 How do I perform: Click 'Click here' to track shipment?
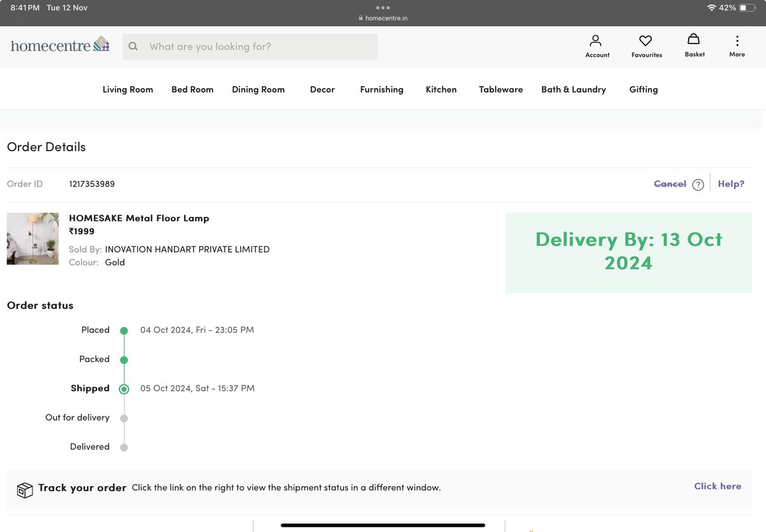point(717,486)
